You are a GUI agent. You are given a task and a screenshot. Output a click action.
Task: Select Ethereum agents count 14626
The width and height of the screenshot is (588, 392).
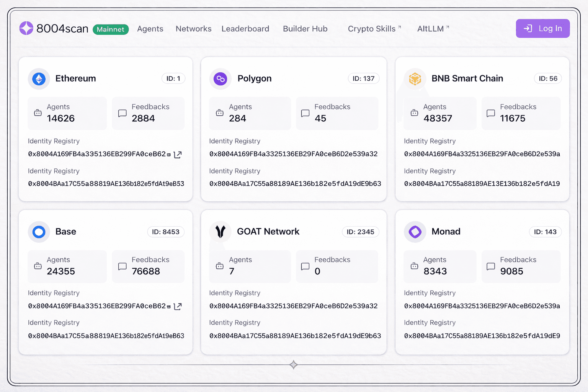pos(61,118)
